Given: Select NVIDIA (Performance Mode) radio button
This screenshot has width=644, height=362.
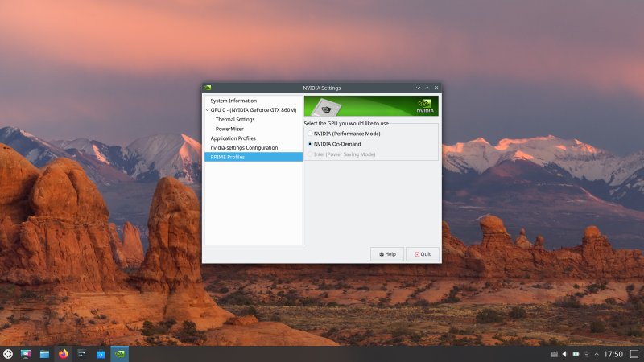Looking at the screenshot, I should tap(310, 134).
